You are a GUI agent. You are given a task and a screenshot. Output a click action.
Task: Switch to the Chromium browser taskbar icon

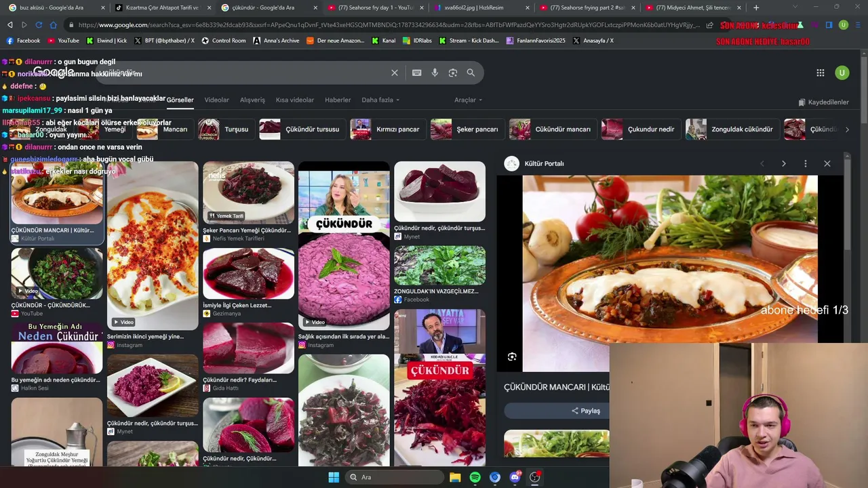tap(495, 477)
